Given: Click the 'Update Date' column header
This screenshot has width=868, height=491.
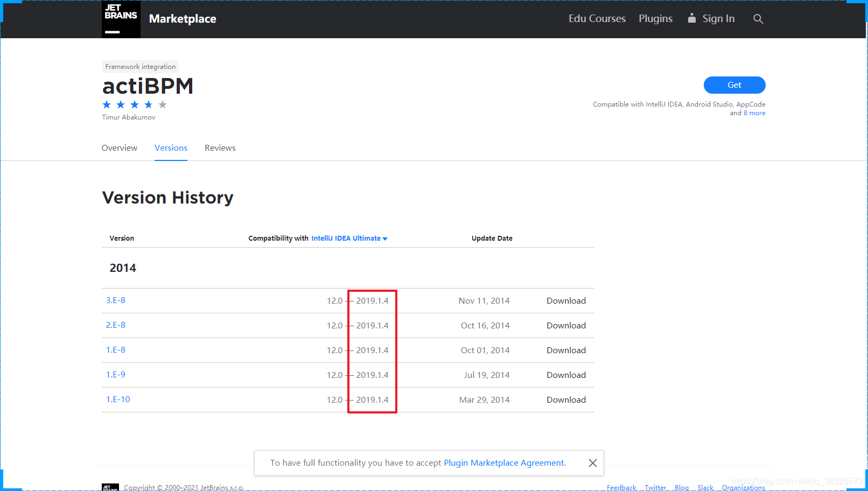Looking at the screenshot, I should coord(492,239).
